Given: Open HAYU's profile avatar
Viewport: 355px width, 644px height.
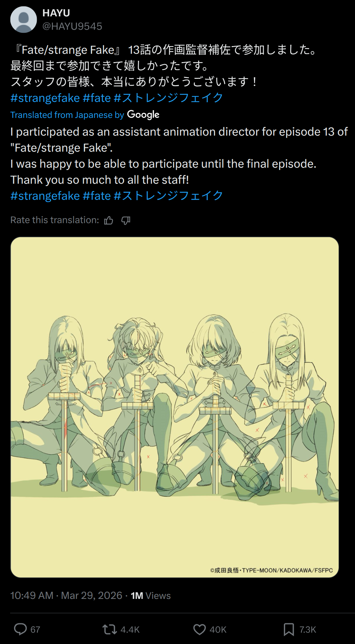Looking at the screenshot, I should (x=23, y=19).
